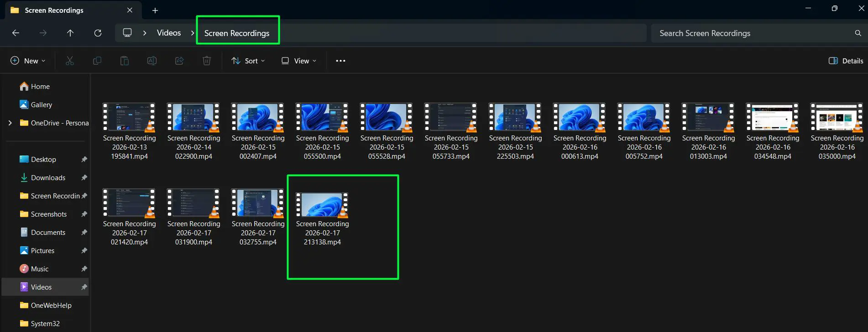Toggle the Details pane
The image size is (868, 332).
(x=846, y=61)
